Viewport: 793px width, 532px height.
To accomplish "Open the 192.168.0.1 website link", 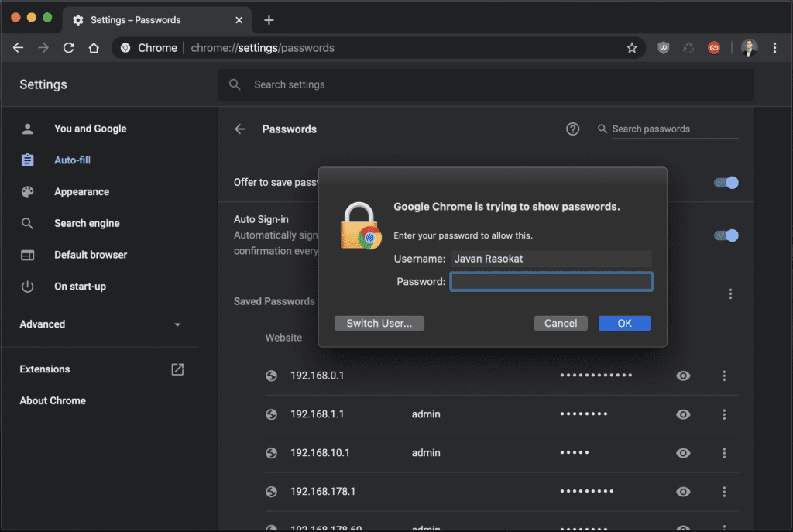I will [x=317, y=376].
